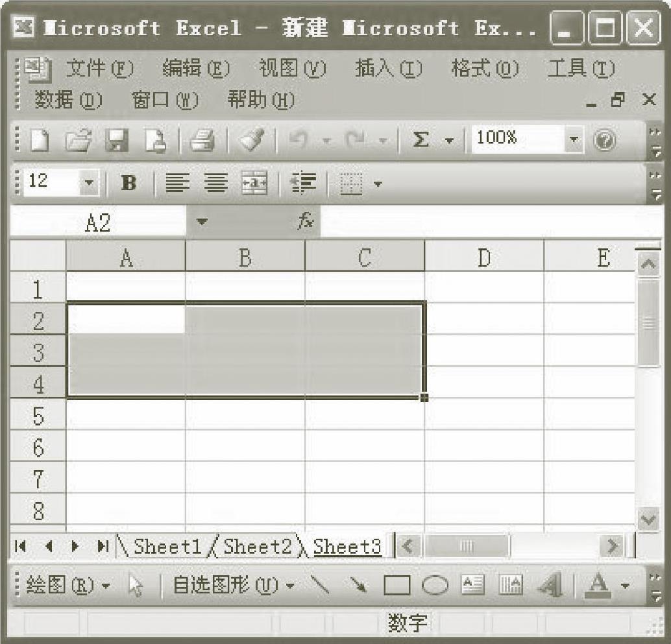Select column D by its header

click(x=484, y=256)
